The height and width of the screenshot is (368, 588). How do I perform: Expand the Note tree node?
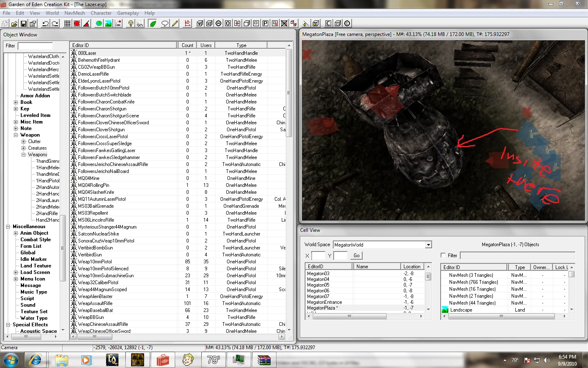(x=16, y=128)
